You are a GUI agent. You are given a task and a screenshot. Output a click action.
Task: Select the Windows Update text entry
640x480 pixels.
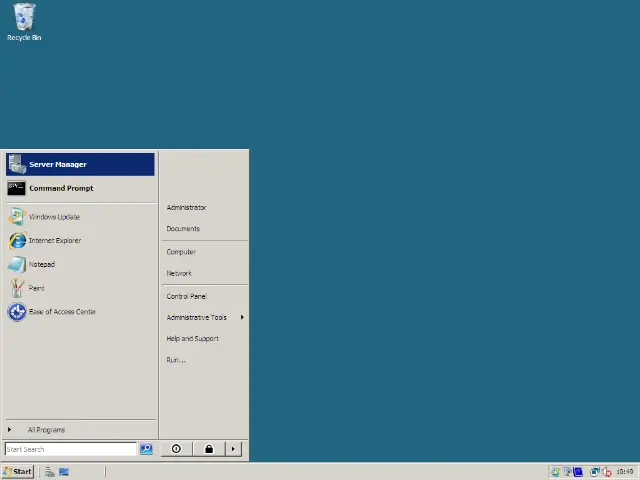coord(54,217)
